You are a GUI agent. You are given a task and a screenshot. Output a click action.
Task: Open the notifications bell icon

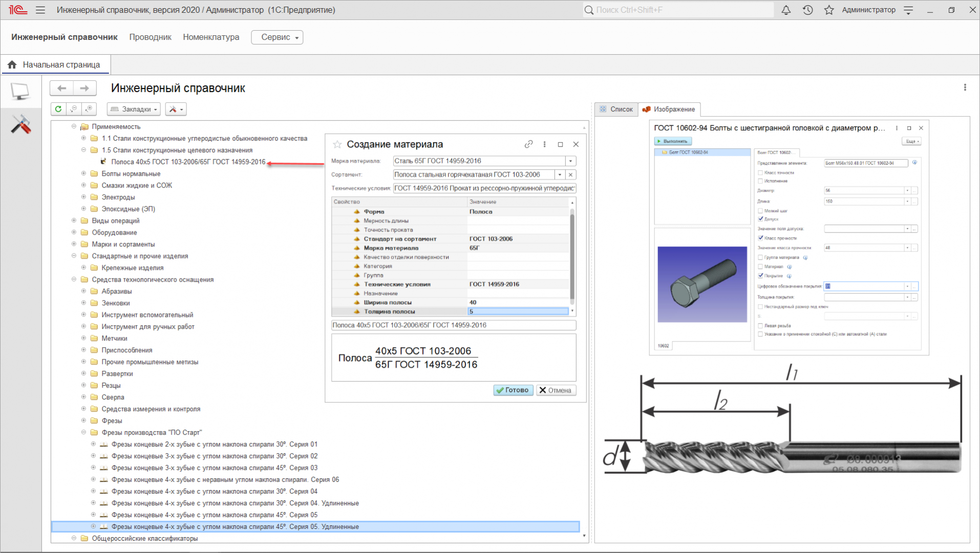click(786, 10)
